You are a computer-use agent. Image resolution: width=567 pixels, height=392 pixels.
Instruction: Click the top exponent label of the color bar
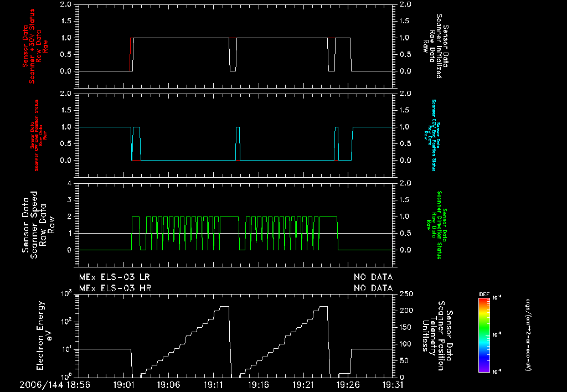click(496, 298)
